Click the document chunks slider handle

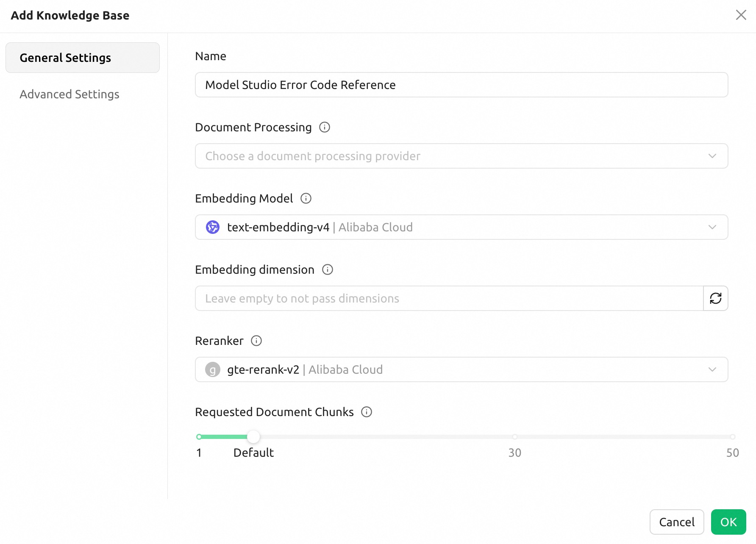(253, 436)
